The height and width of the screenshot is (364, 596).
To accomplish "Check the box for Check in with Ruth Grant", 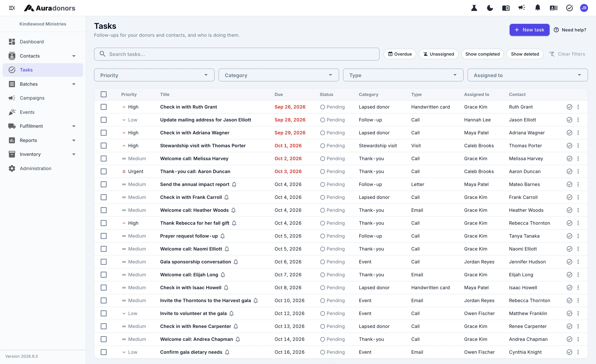I will (103, 107).
